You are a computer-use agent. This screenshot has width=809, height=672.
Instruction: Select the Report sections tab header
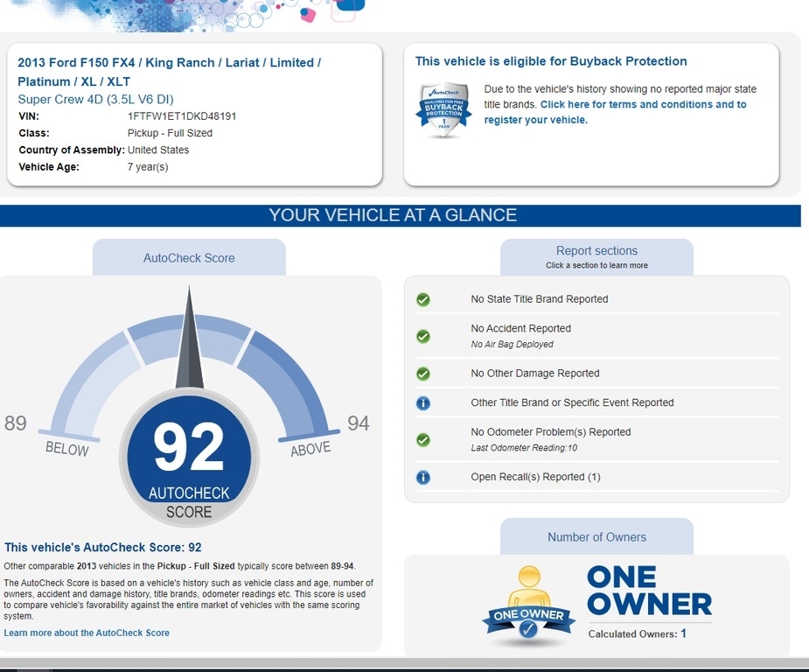(x=597, y=257)
